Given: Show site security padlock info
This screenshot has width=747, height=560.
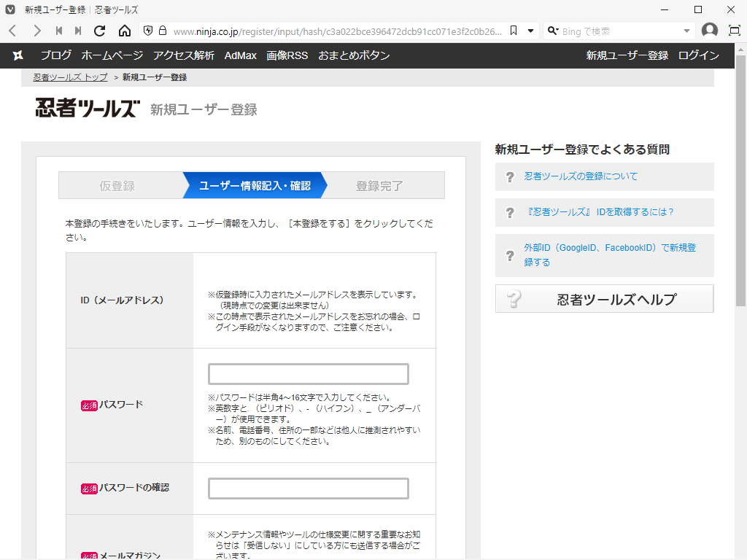Looking at the screenshot, I should 163,31.
